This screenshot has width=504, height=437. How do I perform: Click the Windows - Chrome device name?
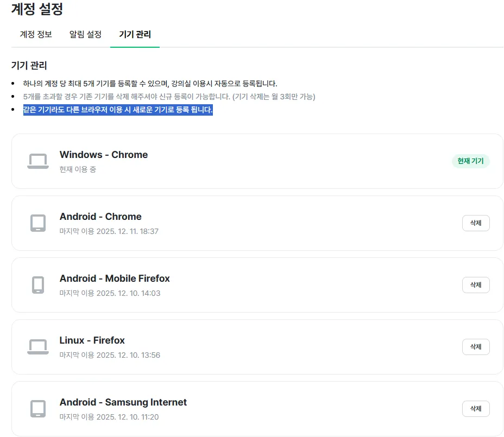tap(103, 155)
